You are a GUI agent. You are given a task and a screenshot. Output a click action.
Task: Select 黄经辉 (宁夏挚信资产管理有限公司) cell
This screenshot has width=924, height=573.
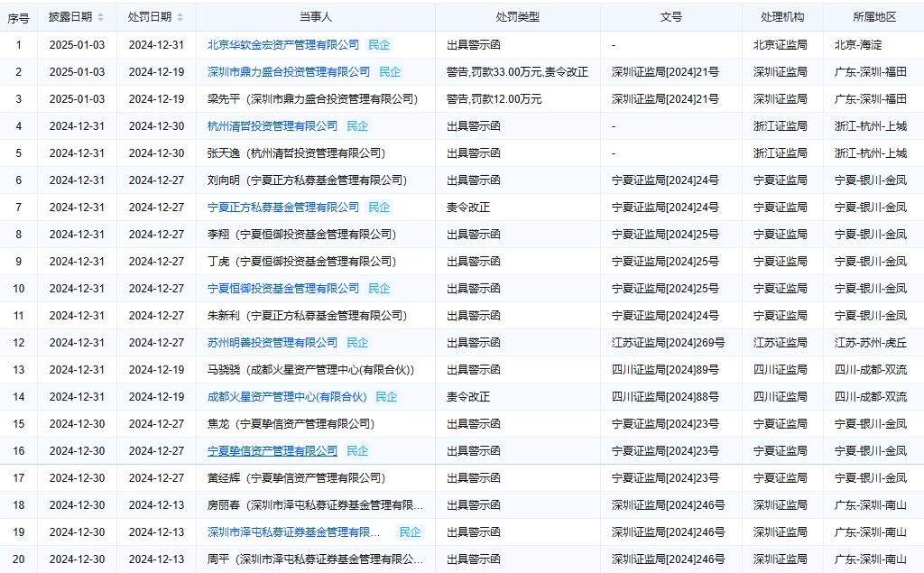coord(316,478)
